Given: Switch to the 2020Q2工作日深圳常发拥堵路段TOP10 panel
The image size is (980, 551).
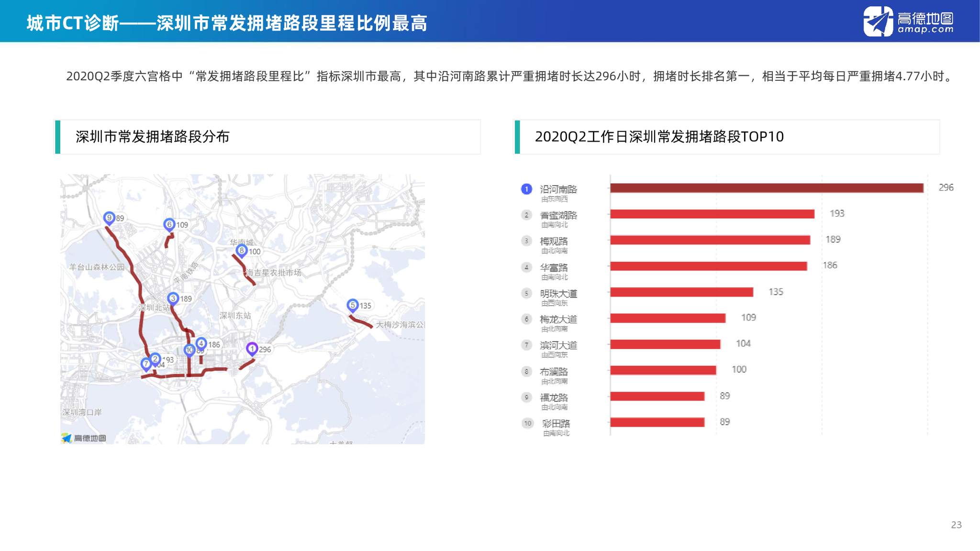Looking at the screenshot, I should [x=660, y=136].
